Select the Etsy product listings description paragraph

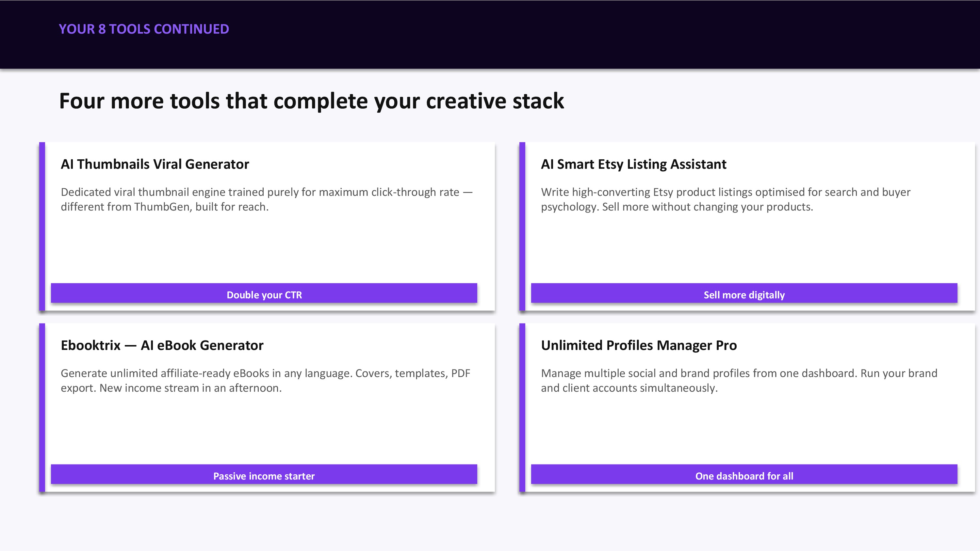[x=726, y=199]
